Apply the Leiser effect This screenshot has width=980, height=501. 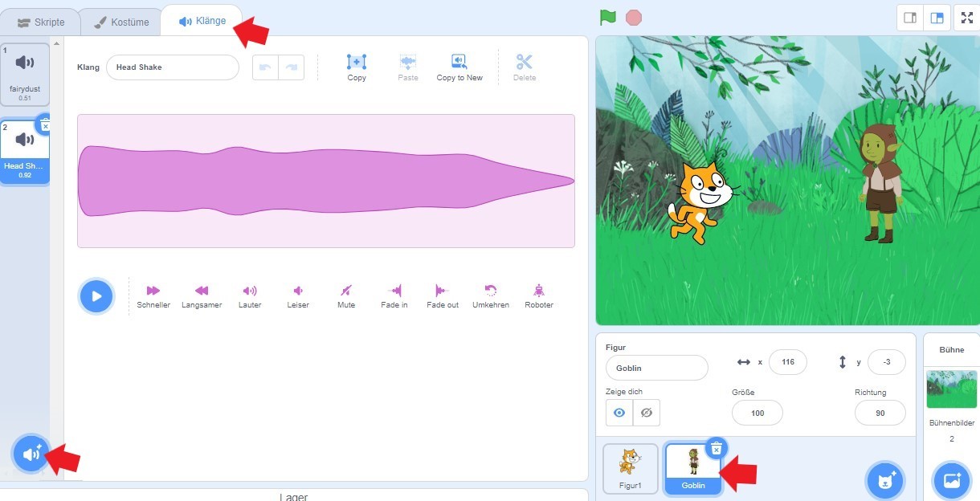[298, 296]
